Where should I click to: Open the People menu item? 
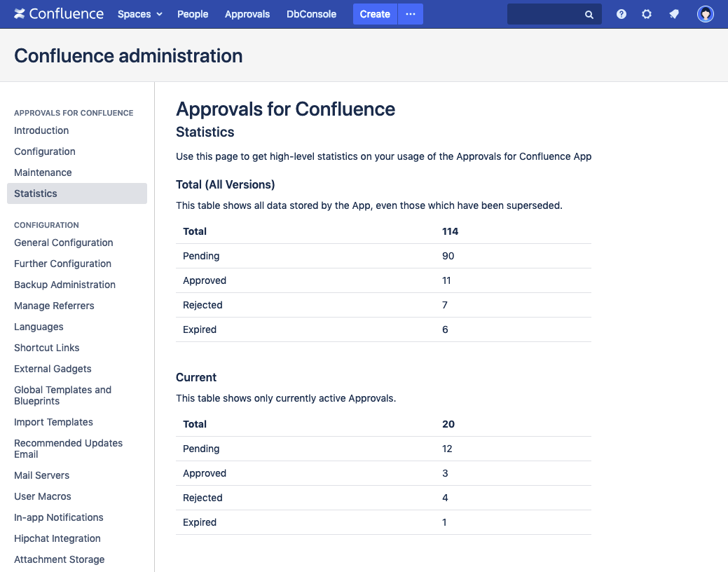tap(193, 14)
